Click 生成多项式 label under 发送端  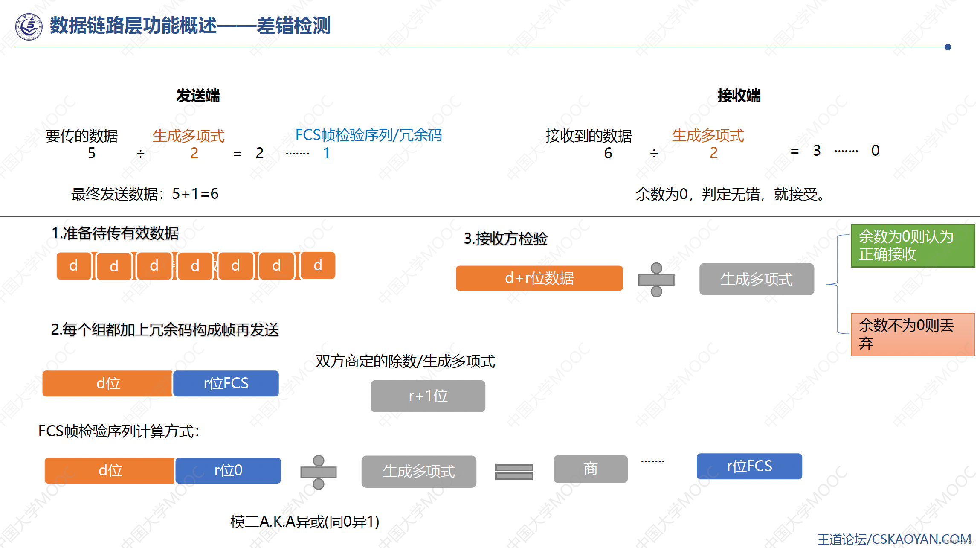(x=188, y=136)
